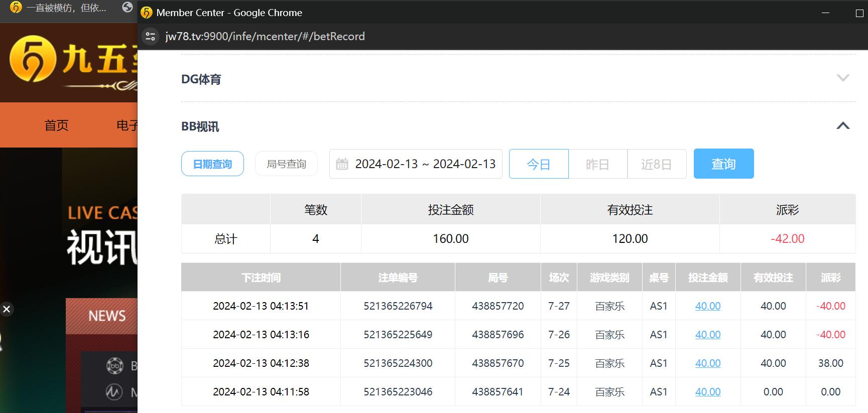Select the 日期查询 tab

click(212, 164)
